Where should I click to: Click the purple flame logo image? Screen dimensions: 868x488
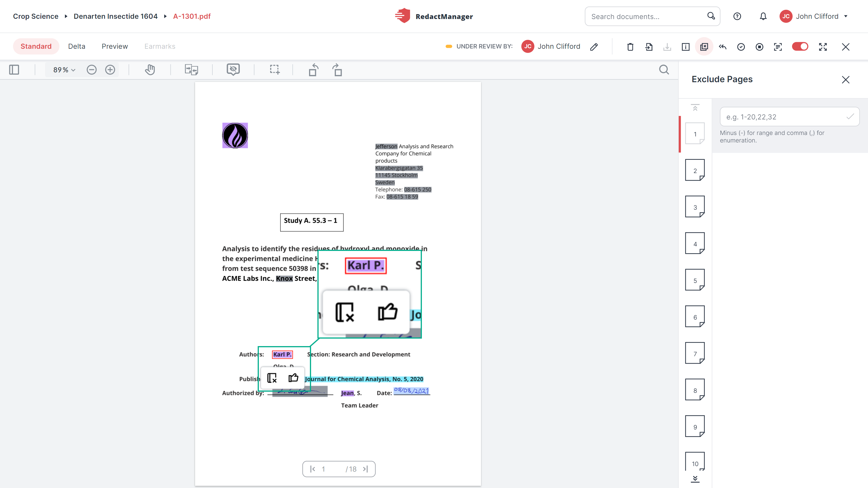pyautogui.click(x=235, y=135)
